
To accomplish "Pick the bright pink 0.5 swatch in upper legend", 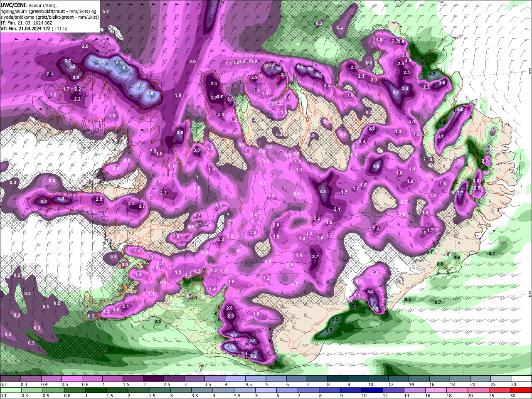I will click(x=72, y=379).
